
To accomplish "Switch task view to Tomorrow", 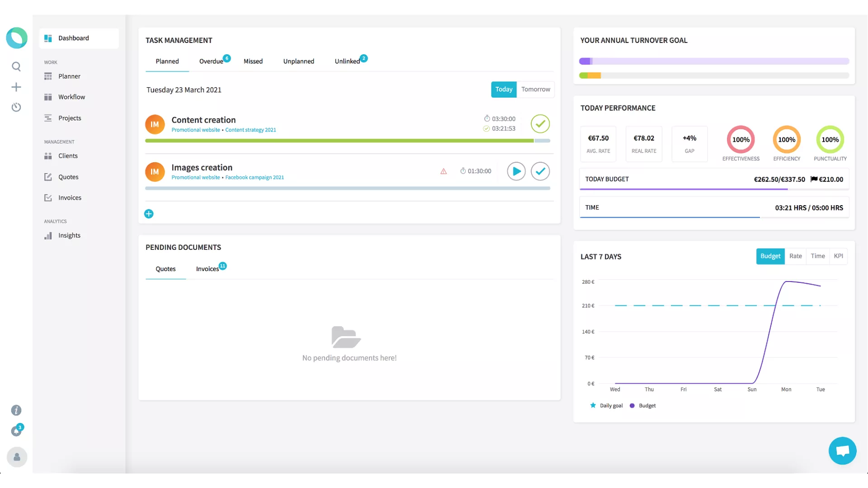I will [x=535, y=89].
